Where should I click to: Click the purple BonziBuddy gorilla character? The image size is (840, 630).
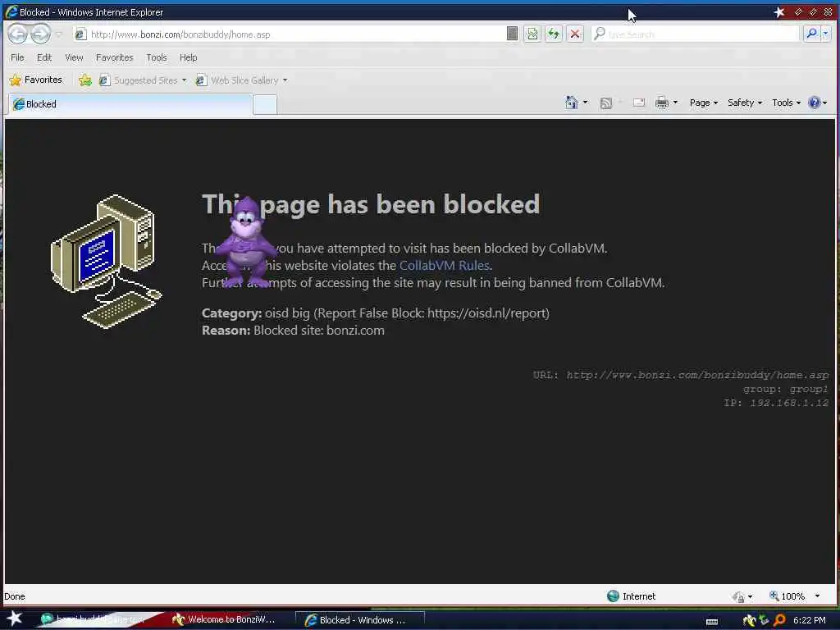tap(245, 242)
